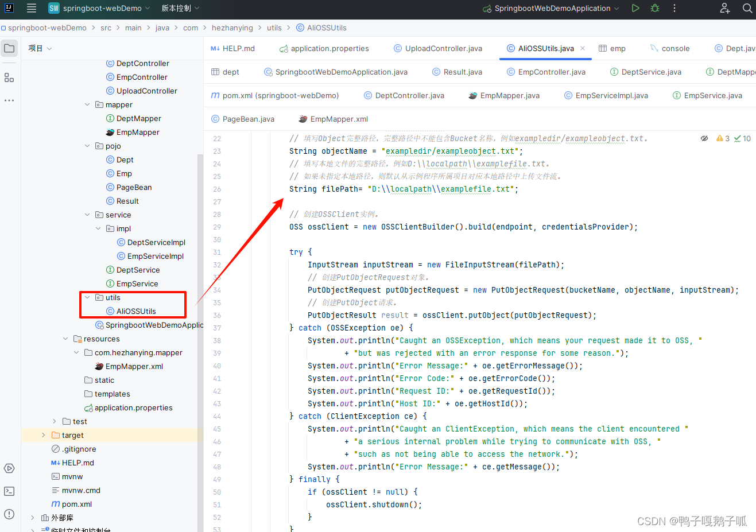
Task: Click the Search Everywhere magnifier icon
Action: 747,8
